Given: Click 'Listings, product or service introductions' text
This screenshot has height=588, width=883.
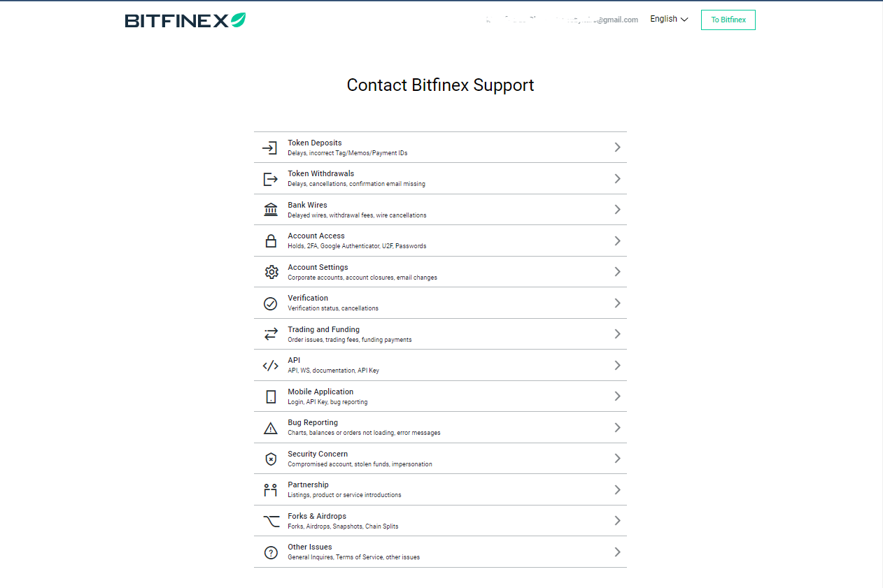Looking at the screenshot, I should 344,495.
